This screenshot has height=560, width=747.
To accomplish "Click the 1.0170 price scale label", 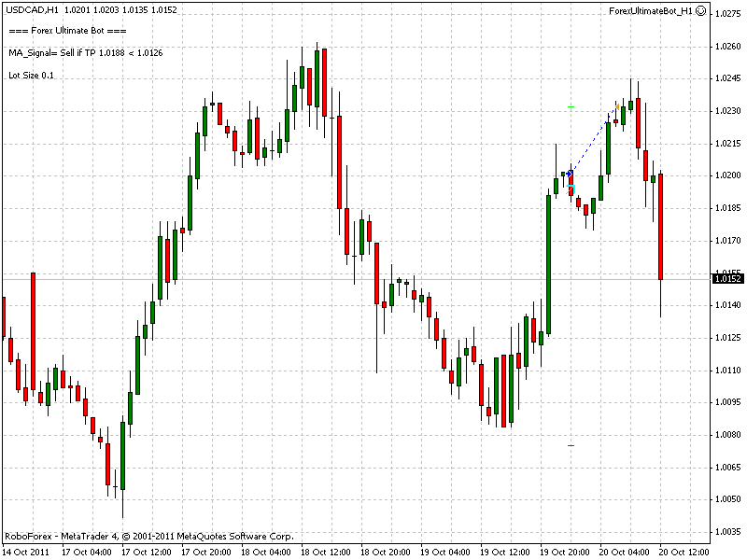I will tap(728, 241).
